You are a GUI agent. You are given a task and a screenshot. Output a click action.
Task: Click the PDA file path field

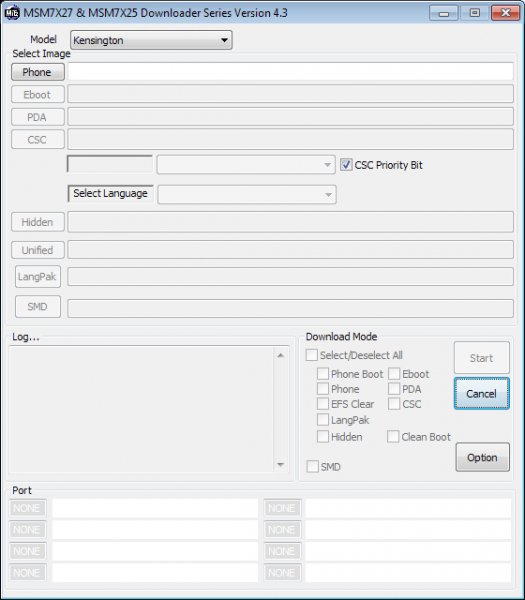[290, 117]
